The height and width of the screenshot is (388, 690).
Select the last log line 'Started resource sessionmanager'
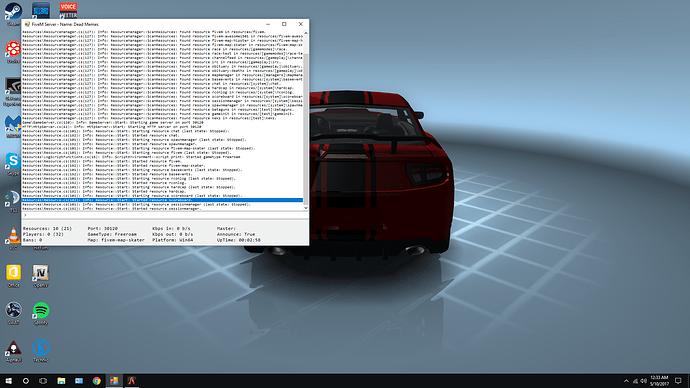(112, 209)
